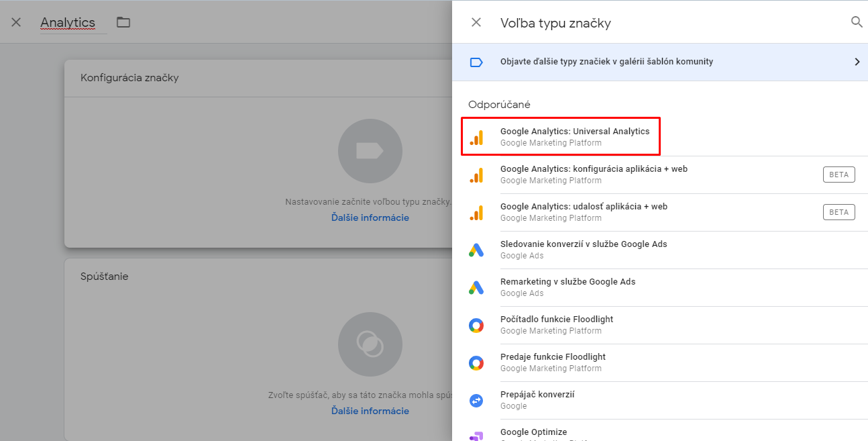The image size is (868, 441).
Task: Click Google Ads icon for Sledovanie konverzií
Action: 476,250
